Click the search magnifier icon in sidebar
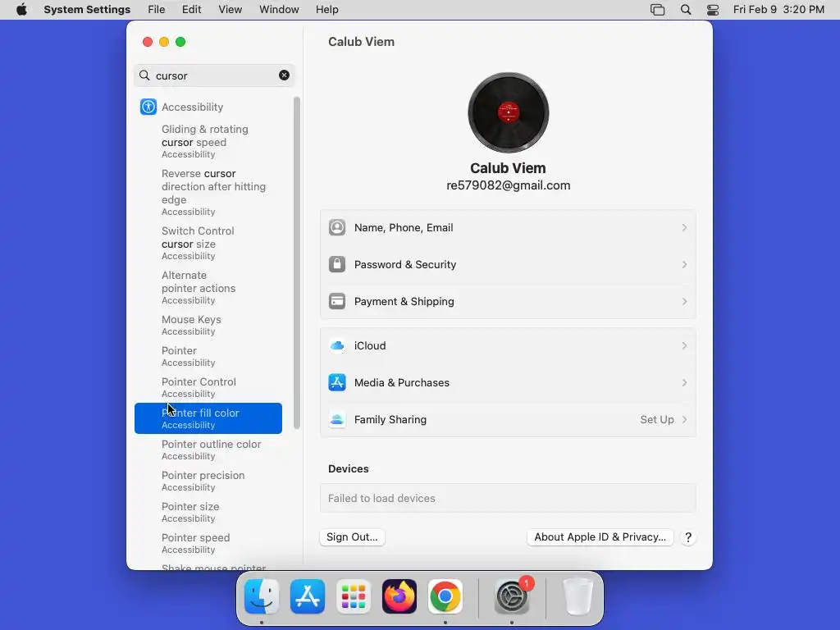This screenshot has width=840, height=630. (x=144, y=75)
